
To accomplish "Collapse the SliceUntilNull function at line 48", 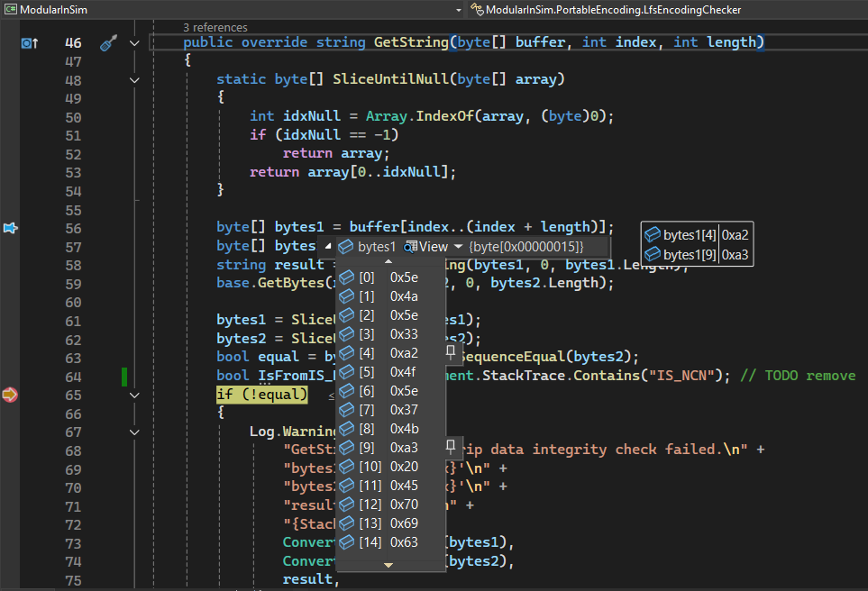I will [x=134, y=79].
